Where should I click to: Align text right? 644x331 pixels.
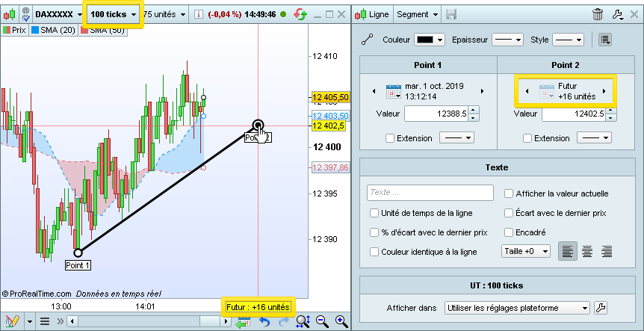pyautogui.click(x=606, y=251)
